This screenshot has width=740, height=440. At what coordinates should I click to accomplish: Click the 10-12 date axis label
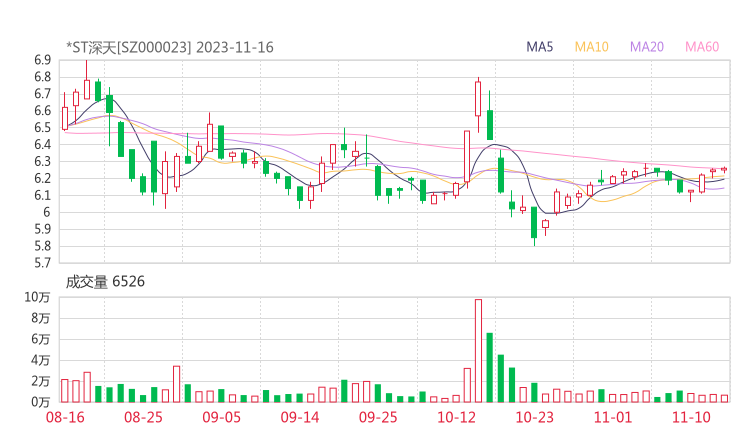click(456, 417)
